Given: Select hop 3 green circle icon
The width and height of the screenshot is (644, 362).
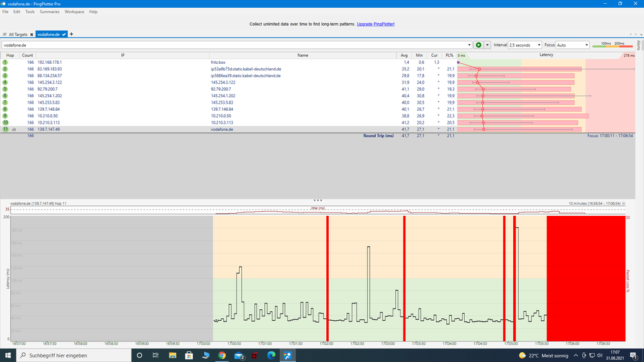Looking at the screenshot, I should coord(5,75).
